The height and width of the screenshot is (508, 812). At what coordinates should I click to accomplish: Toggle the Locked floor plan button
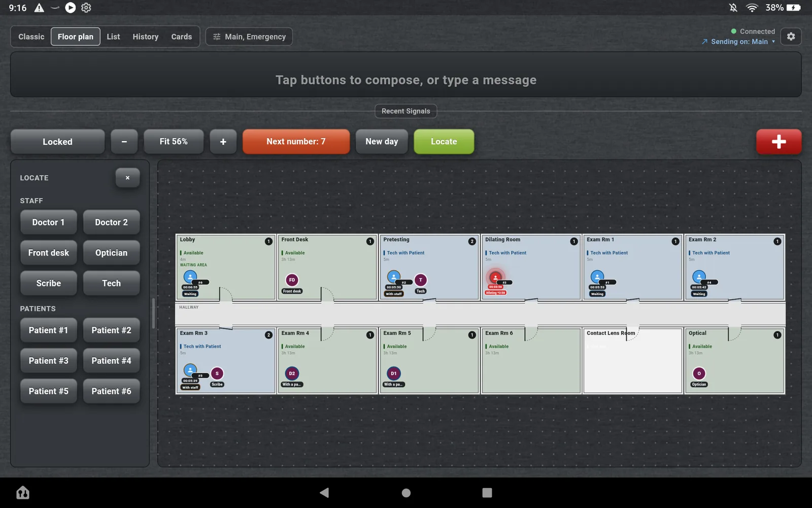[x=57, y=142]
